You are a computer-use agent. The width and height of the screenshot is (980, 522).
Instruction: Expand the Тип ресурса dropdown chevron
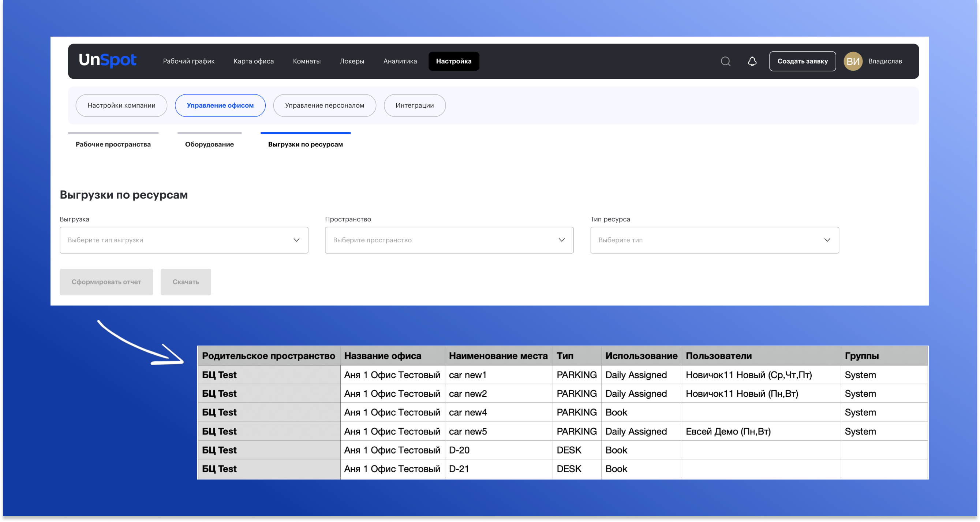[827, 240]
